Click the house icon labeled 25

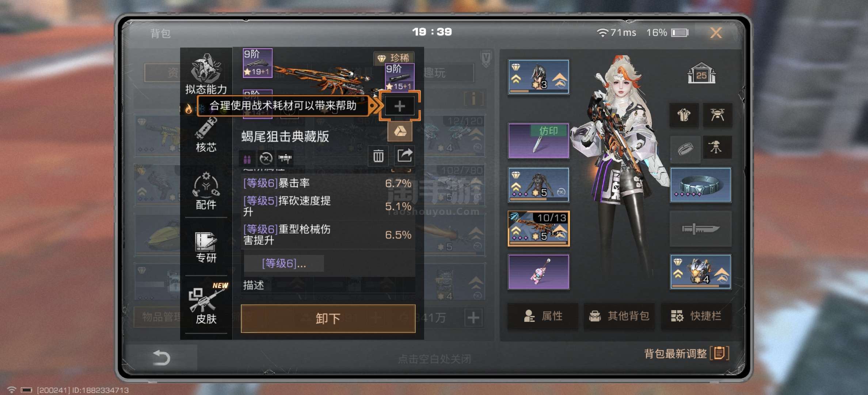pos(701,74)
